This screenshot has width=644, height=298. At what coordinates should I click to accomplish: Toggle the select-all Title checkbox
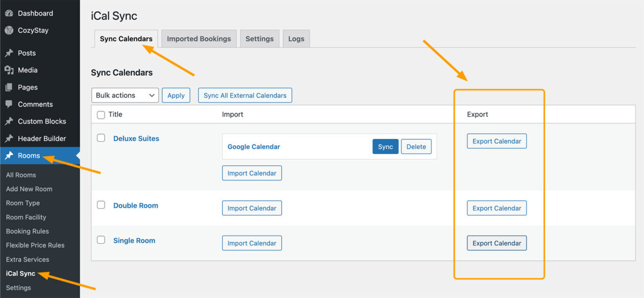[101, 114]
